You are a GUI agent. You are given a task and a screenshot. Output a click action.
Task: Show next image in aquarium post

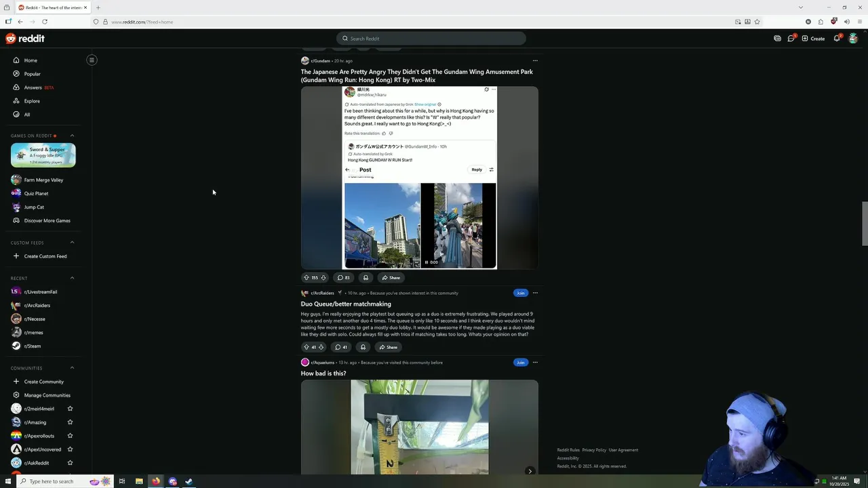click(x=530, y=470)
